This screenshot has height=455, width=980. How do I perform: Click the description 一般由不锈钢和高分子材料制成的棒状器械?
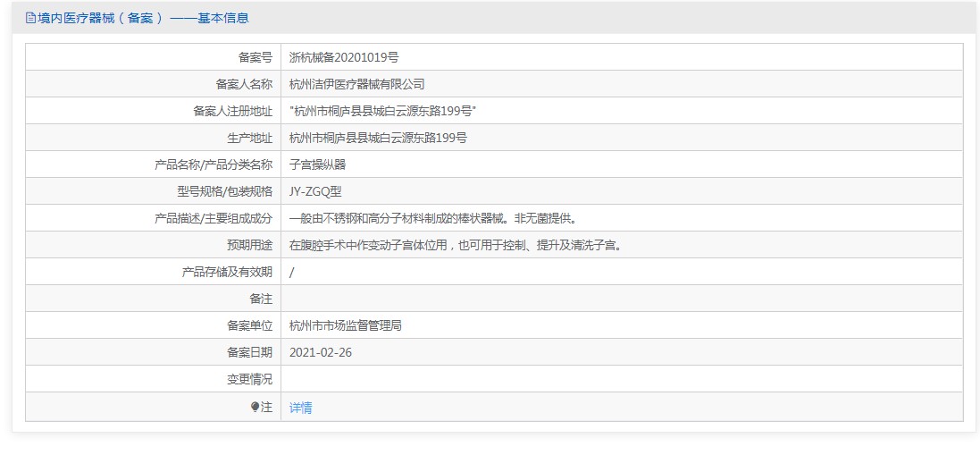click(x=399, y=219)
